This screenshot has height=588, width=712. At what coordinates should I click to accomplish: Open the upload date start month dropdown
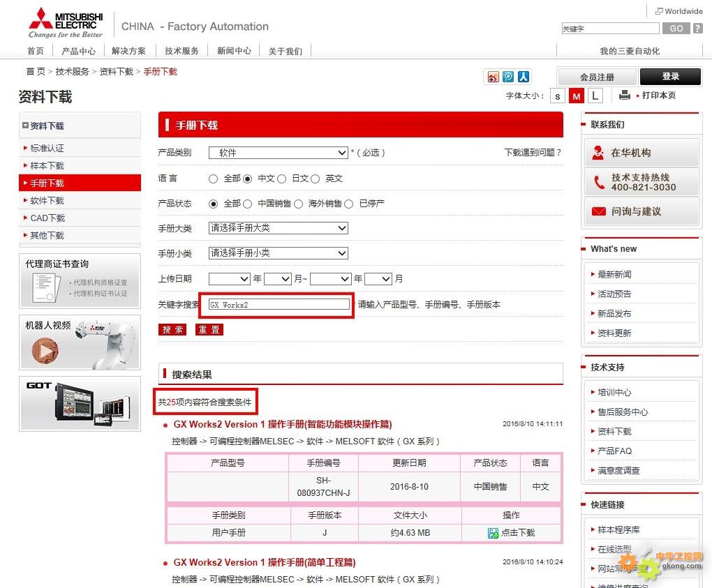[x=278, y=278]
